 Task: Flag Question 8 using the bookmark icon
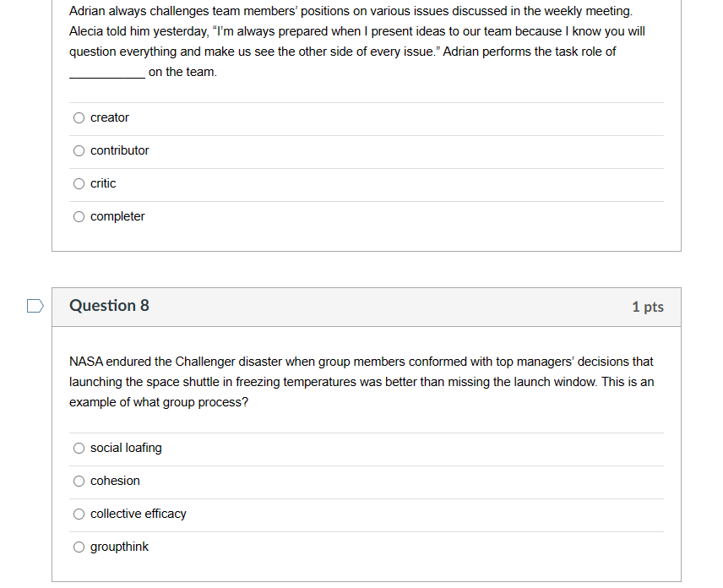pos(35,306)
